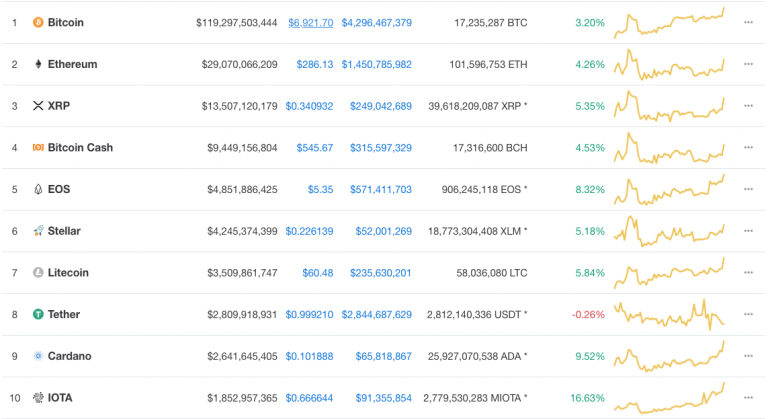Click Stellar price $0.226139
Screen dimensions: 768x419
(310, 231)
